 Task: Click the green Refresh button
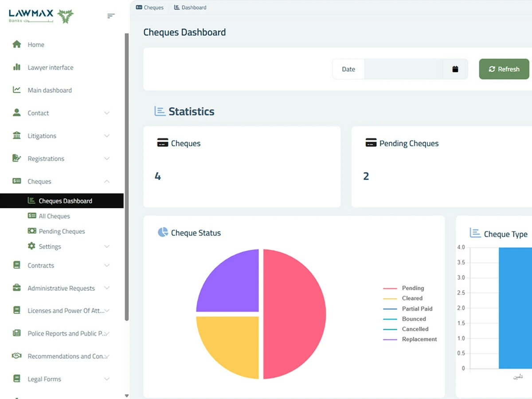click(x=504, y=69)
